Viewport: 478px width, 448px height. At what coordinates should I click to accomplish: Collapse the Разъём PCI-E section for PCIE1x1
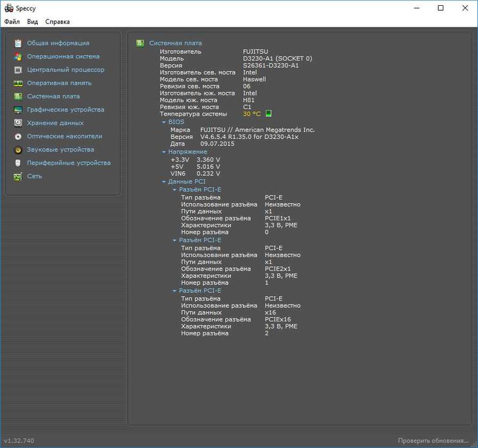[175, 190]
